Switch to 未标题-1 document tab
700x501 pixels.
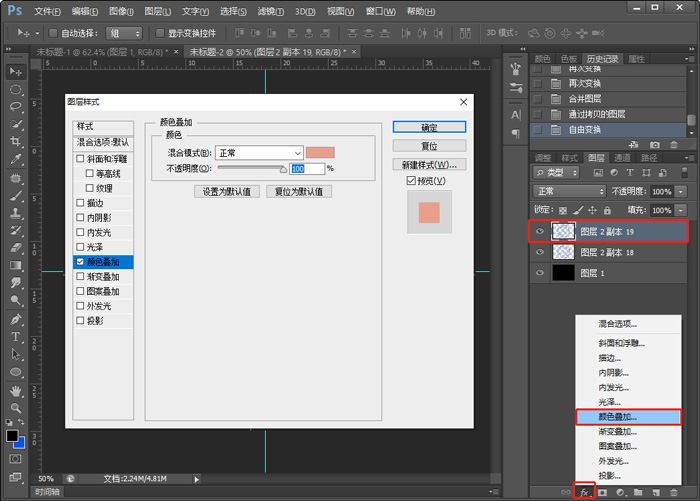click(102, 52)
